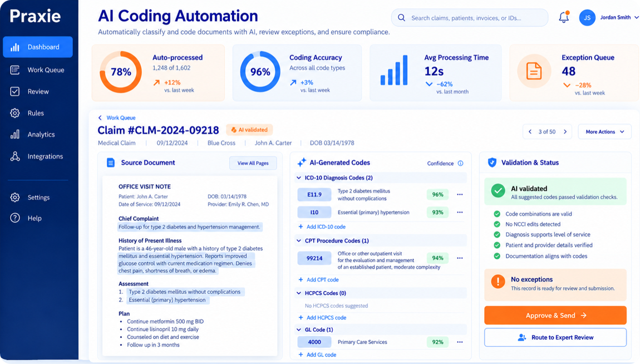This screenshot has height=364, width=640.
Task: Open Integrations in sidebar
Action: point(37,156)
